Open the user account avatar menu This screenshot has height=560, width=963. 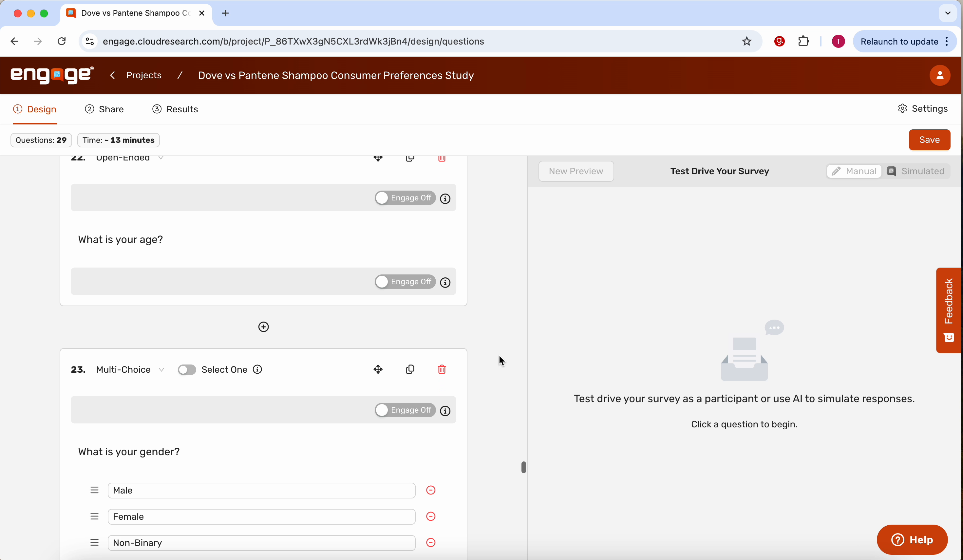coord(940,75)
